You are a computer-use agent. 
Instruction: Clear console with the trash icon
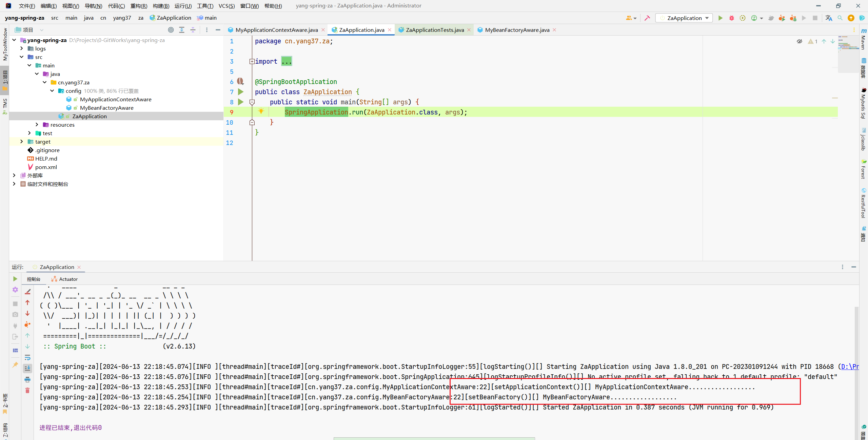[x=27, y=391]
